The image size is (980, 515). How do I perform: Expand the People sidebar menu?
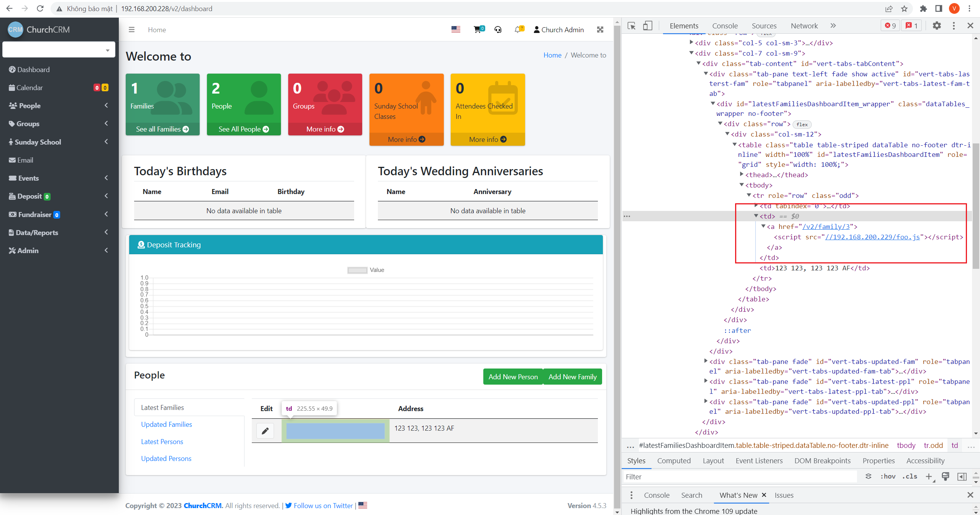(x=28, y=105)
